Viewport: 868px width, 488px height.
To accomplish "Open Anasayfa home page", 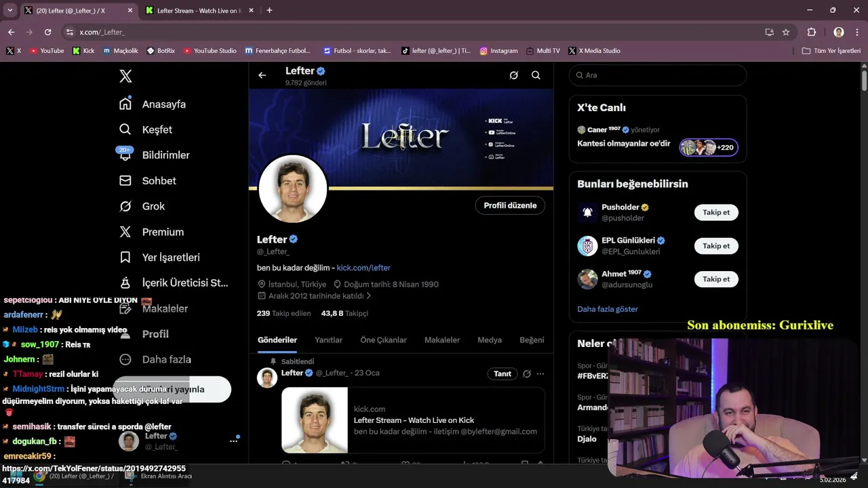I will click(153, 104).
